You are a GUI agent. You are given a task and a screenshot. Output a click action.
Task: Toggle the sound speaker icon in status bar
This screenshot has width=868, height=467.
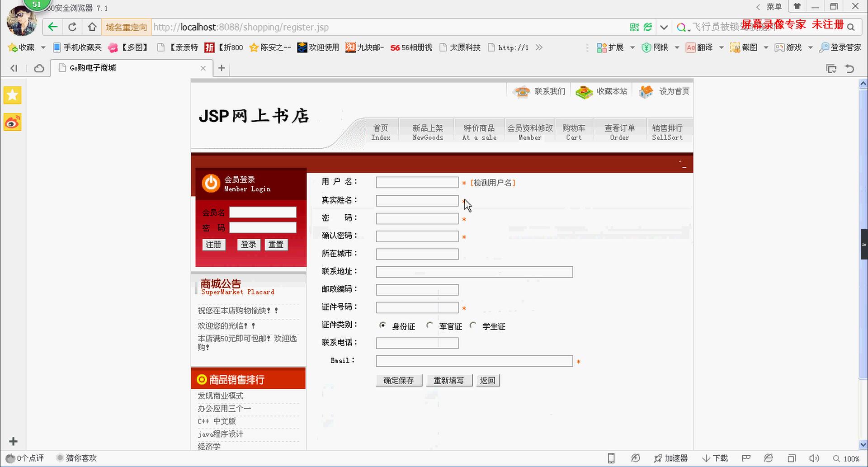coord(814,458)
